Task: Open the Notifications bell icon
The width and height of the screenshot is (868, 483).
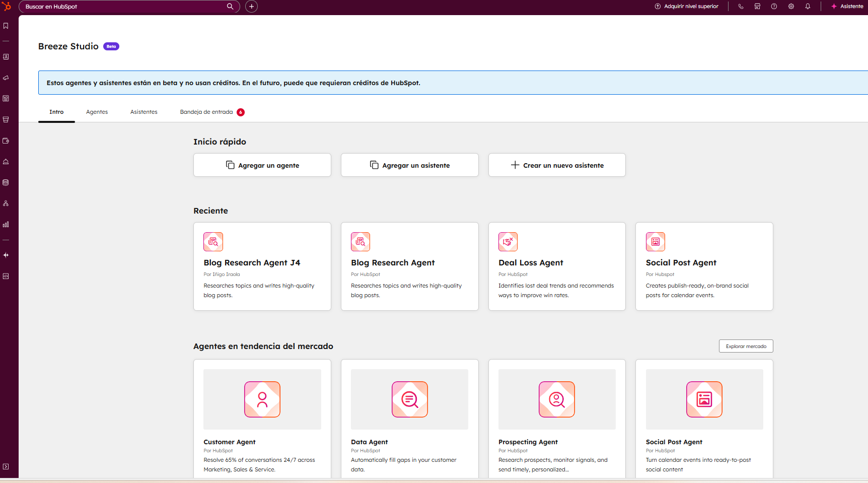Action: [x=808, y=7]
